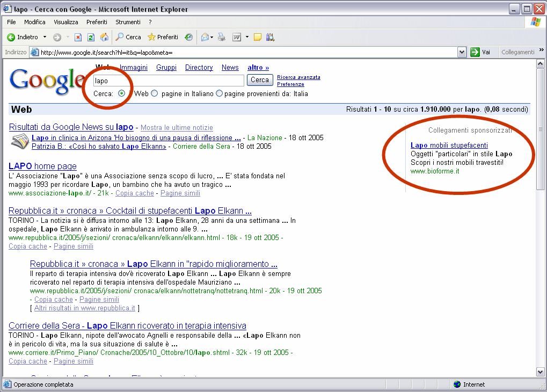
Task: Click the Stop loading toolbar icon
Action: [78, 37]
